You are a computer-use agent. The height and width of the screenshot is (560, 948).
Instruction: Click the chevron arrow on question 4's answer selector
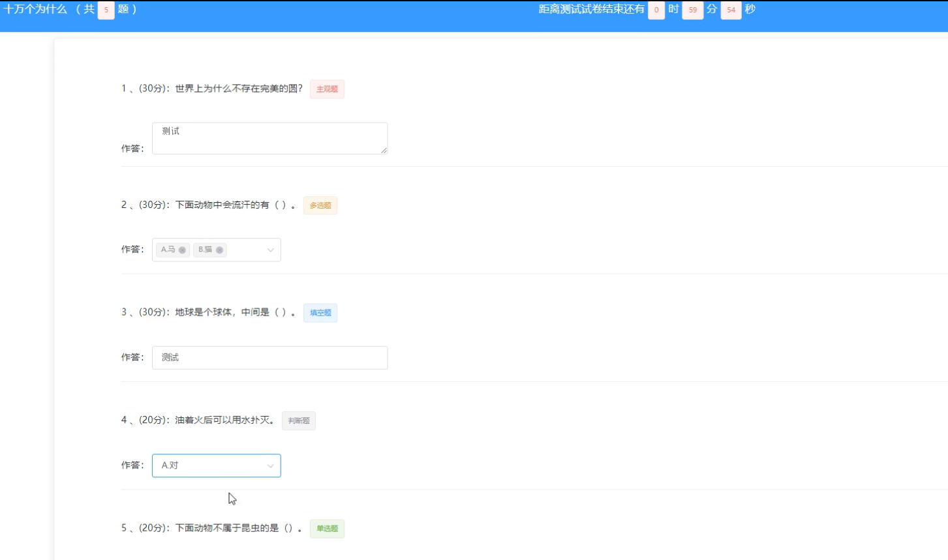click(x=269, y=465)
